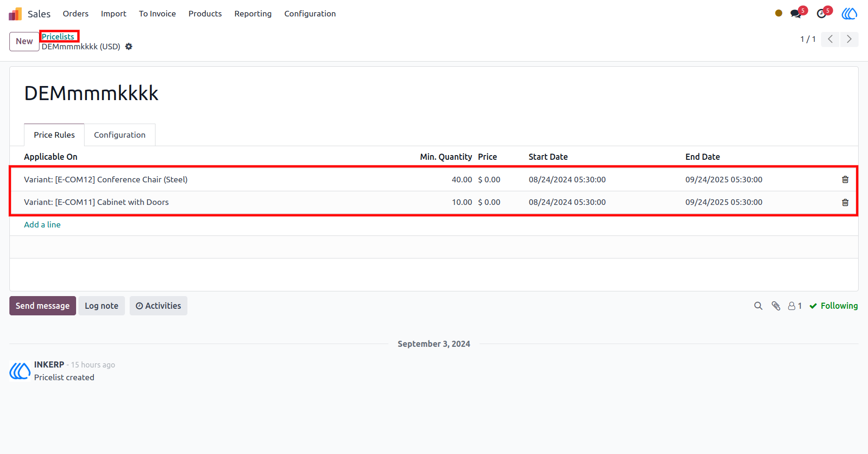Click the start date of Conference Chair rule
Viewport: 868px width, 454px height.
567,180
